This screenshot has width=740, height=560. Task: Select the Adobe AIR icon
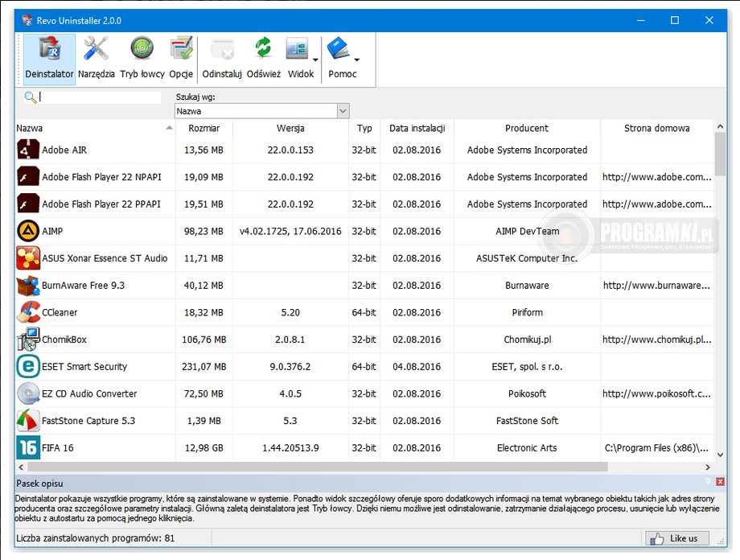coord(28,150)
